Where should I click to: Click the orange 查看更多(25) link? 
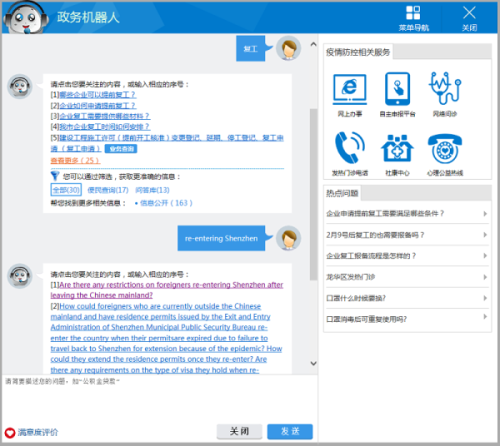coord(75,160)
